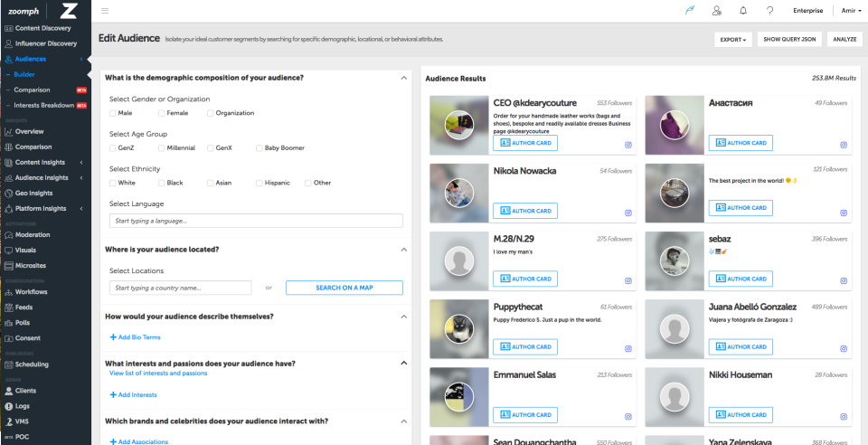This screenshot has height=445, width=868.
Task: Click the Logs icon in sidebar
Action: (x=8, y=406)
